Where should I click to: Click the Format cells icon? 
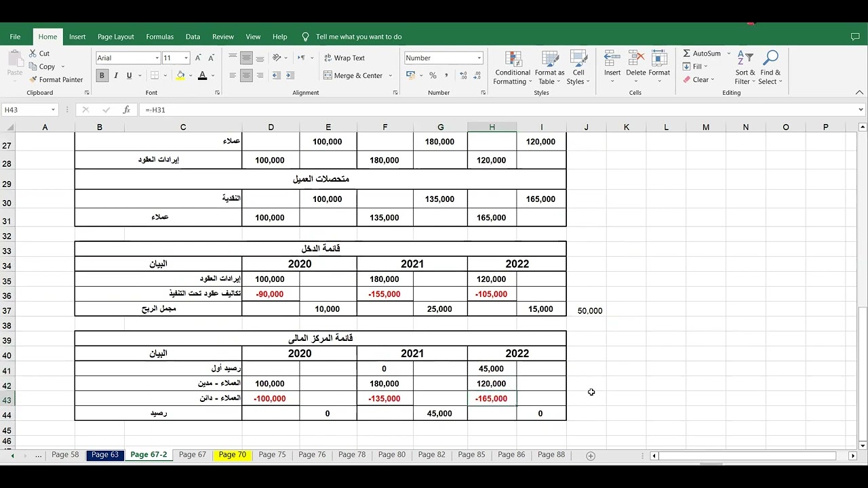[x=659, y=60]
